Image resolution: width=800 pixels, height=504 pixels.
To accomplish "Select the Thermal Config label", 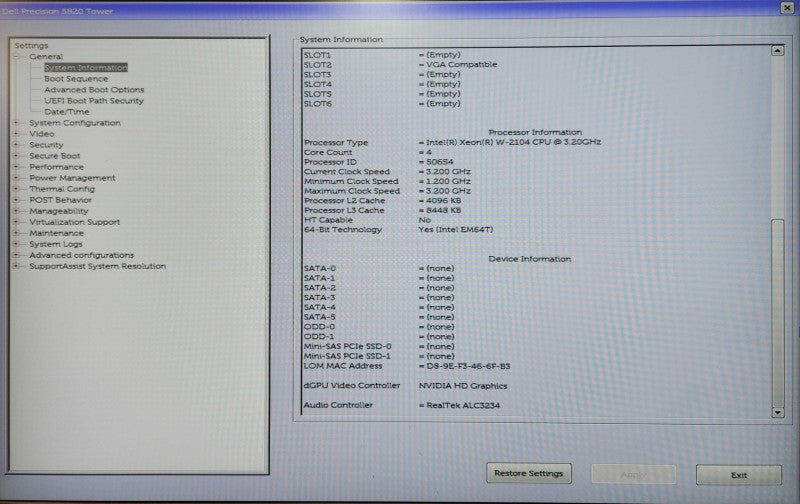I will [x=62, y=189].
